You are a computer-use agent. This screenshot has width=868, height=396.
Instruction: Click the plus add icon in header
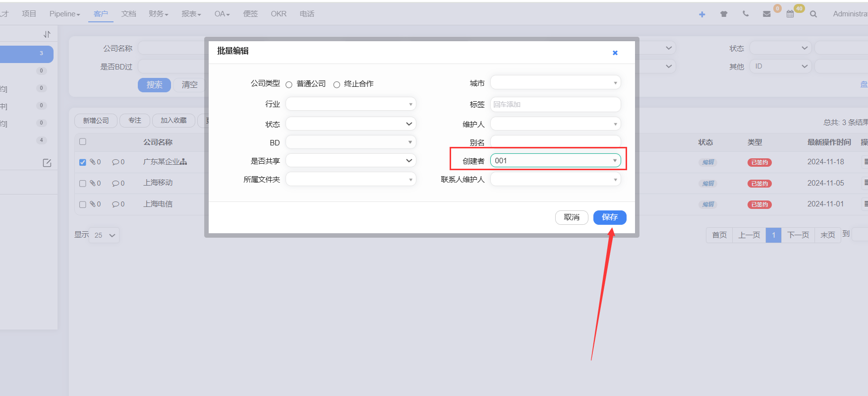tap(702, 14)
